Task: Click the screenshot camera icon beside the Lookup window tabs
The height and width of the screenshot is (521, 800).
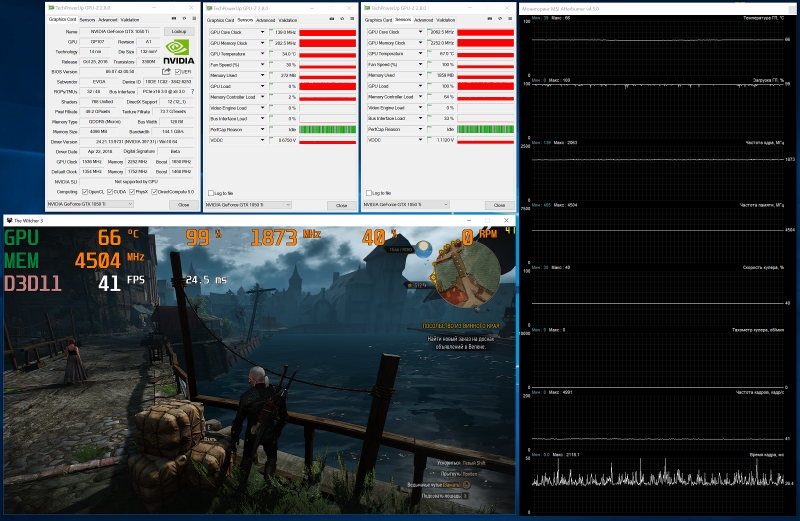Action: point(173,19)
